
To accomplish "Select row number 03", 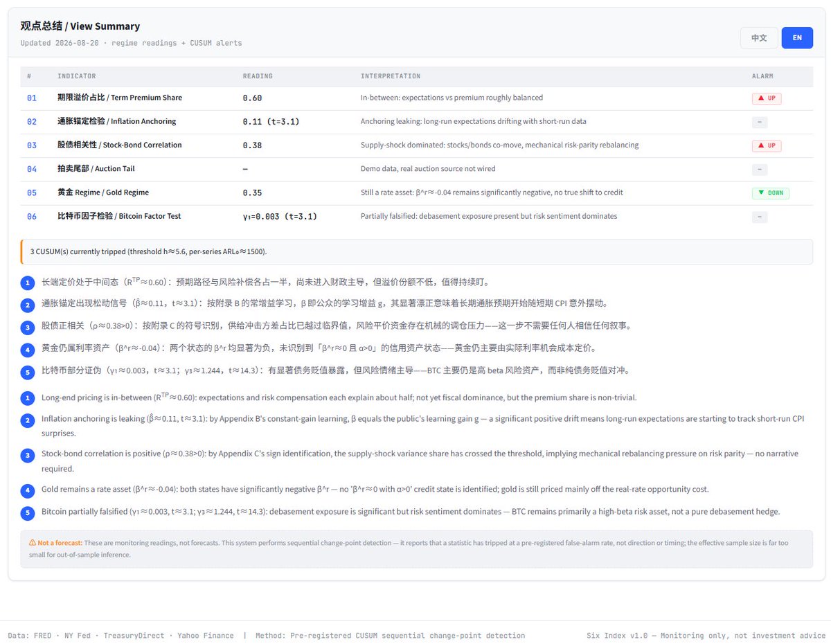I will coord(32,145).
